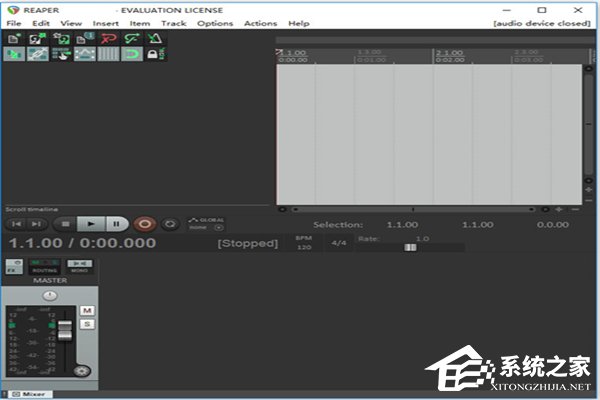This screenshot has width=600, height=400.
Task: Open the File menu
Action: 14,23
